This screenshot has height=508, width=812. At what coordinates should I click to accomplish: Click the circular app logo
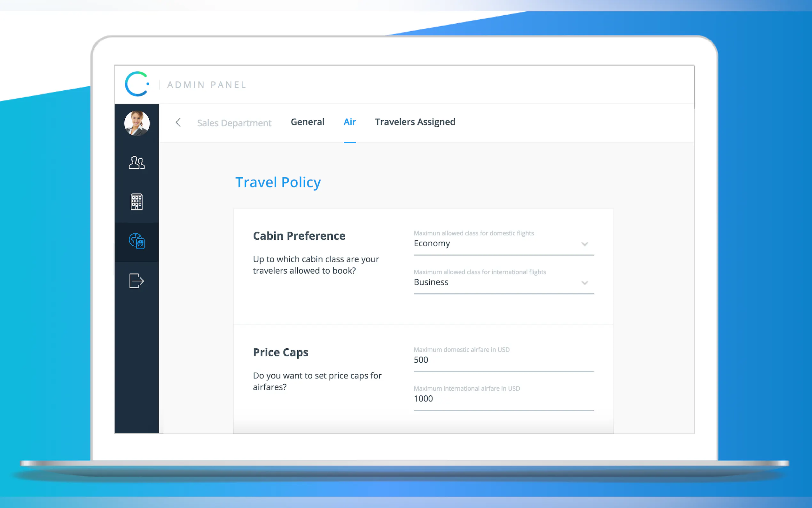coord(137,84)
